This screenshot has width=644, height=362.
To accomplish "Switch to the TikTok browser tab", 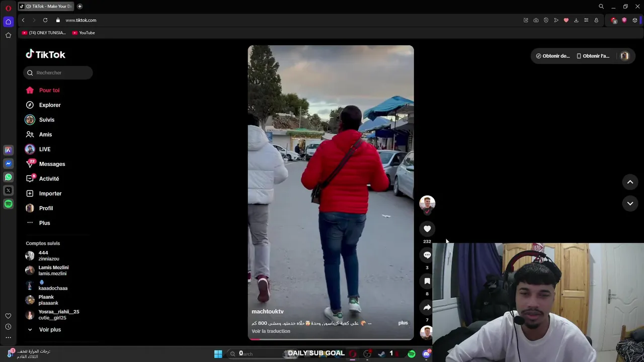I will point(46,6).
